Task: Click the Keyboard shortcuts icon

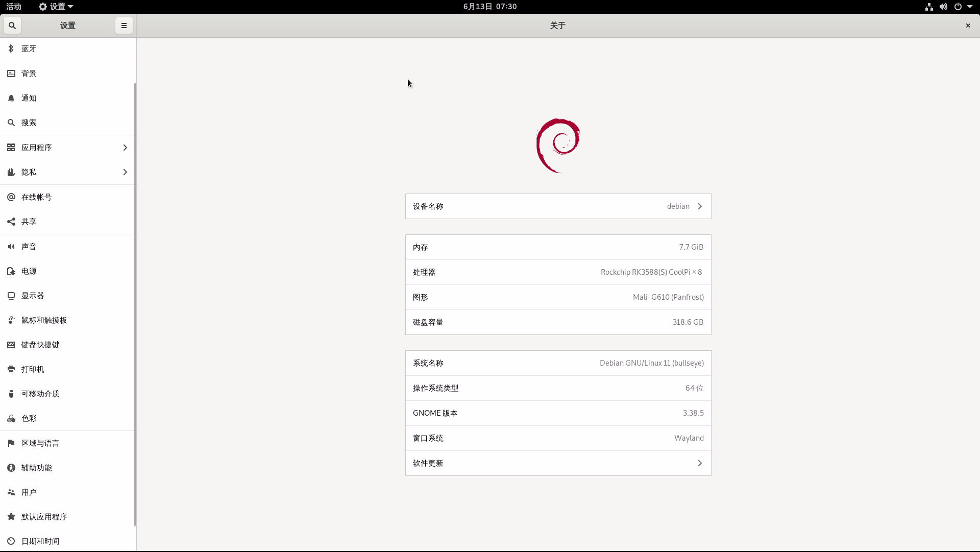Action: tap(11, 345)
